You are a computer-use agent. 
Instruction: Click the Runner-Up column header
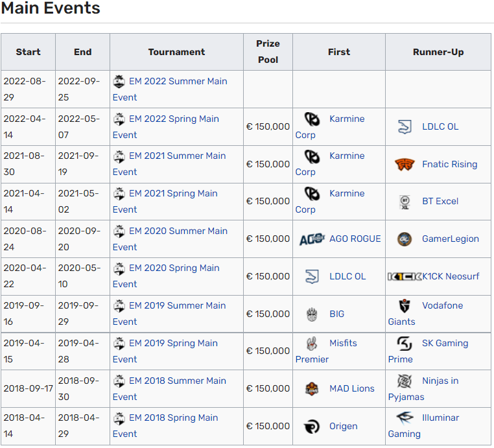tap(438, 52)
